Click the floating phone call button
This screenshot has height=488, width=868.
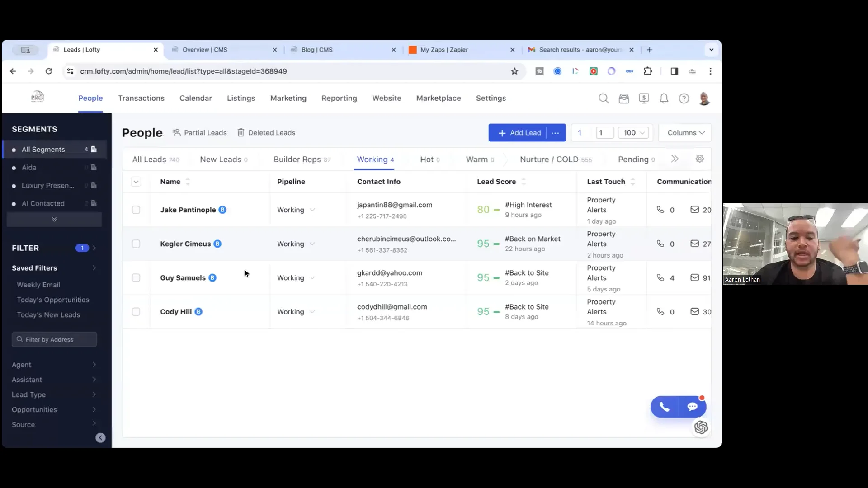(x=664, y=407)
